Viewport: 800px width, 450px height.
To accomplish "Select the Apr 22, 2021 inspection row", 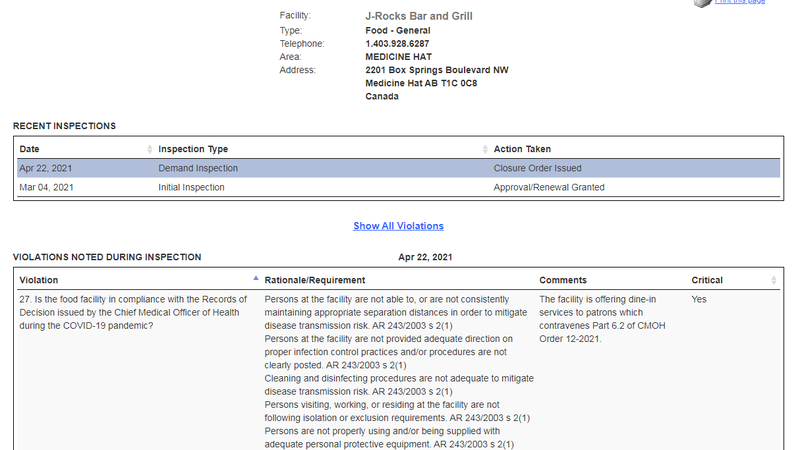I will (398, 168).
